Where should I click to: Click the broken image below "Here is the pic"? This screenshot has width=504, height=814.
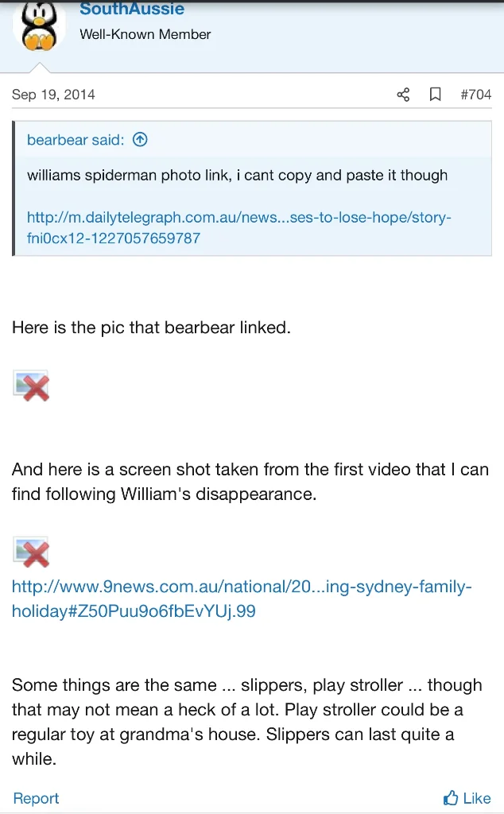click(32, 386)
